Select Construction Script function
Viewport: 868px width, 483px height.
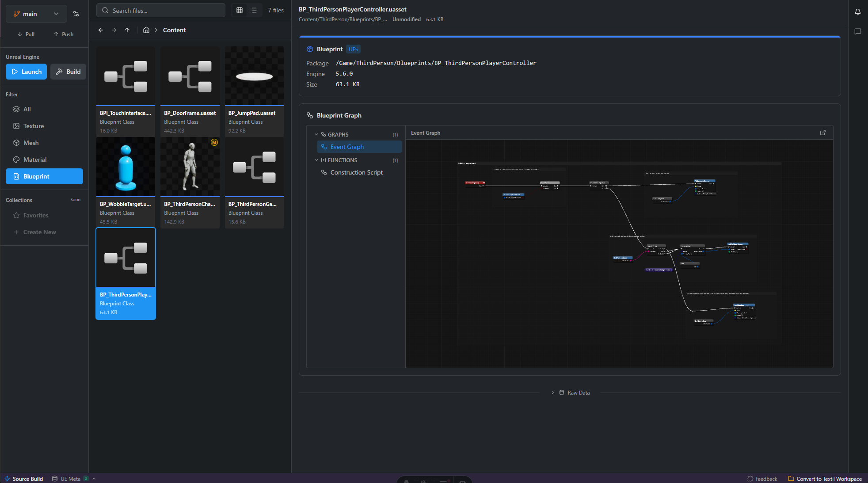coord(356,172)
